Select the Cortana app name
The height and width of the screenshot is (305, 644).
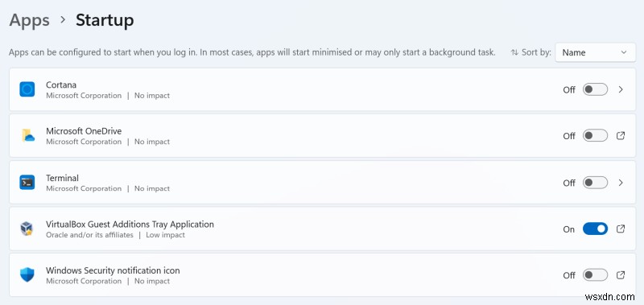[x=61, y=84]
